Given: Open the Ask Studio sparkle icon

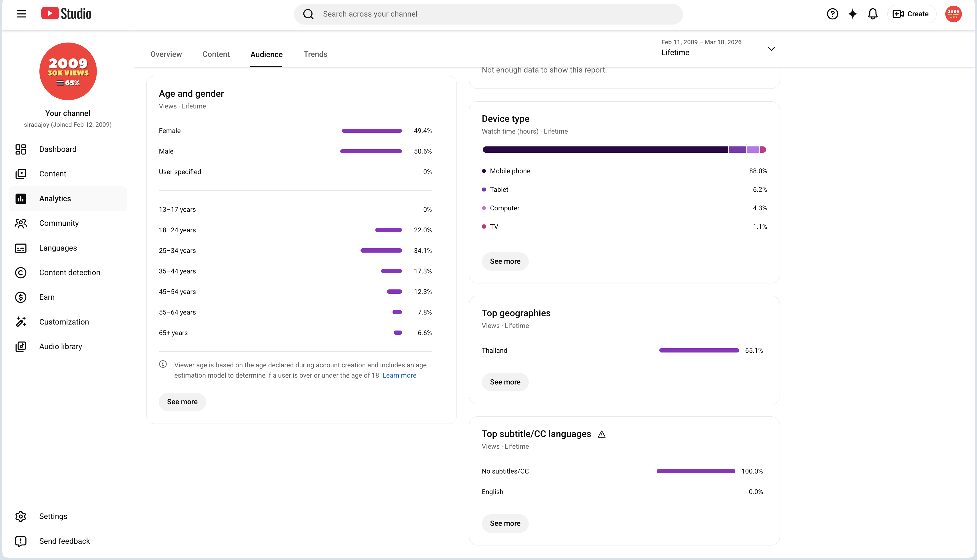Looking at the screenshot, I should click(853, 14).
